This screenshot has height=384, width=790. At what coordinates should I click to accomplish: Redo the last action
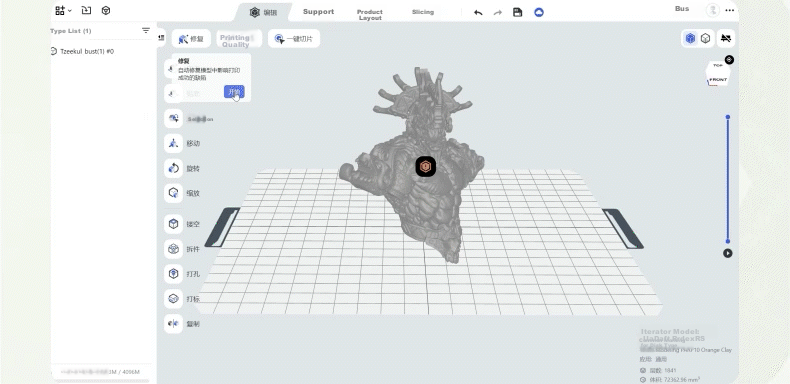click(498, 13)
